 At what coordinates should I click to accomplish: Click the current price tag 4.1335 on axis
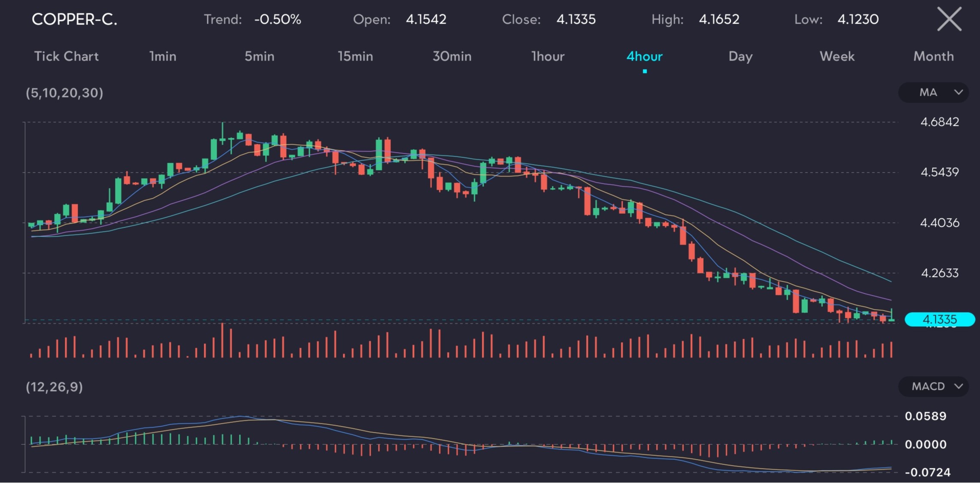(x=940, y=319)
